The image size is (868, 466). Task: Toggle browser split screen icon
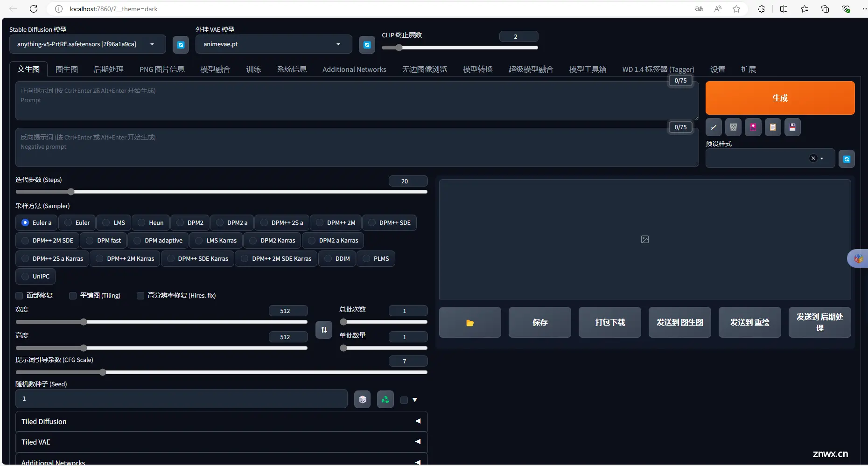click(x=784, y=9)
